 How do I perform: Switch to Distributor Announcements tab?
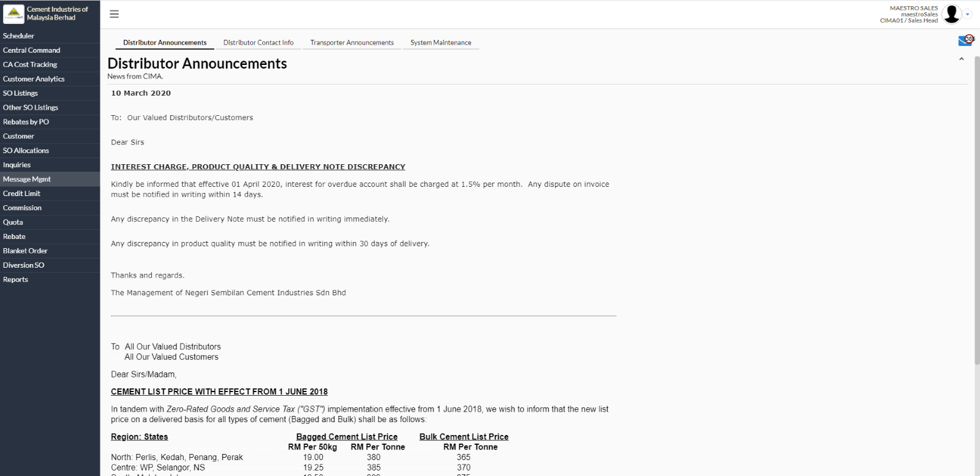tap(165, 43)
